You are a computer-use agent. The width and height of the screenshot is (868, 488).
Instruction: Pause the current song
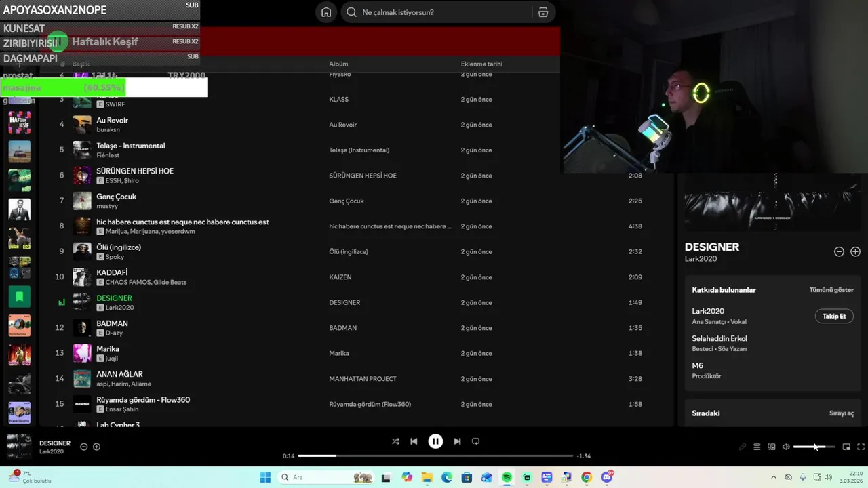tap(435, 441)
